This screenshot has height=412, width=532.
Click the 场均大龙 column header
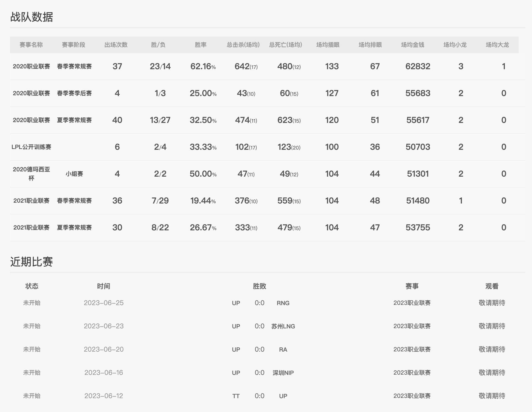pos(497,45)
